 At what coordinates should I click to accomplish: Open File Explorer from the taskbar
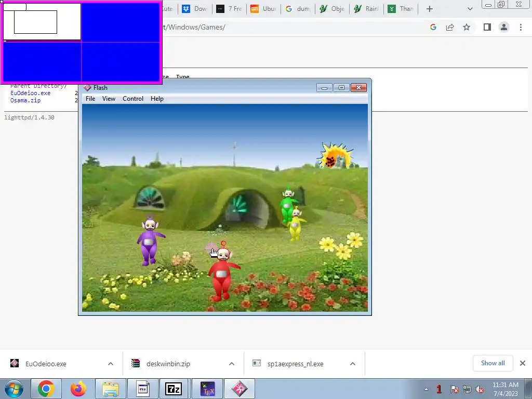click(x=110, y=389)
